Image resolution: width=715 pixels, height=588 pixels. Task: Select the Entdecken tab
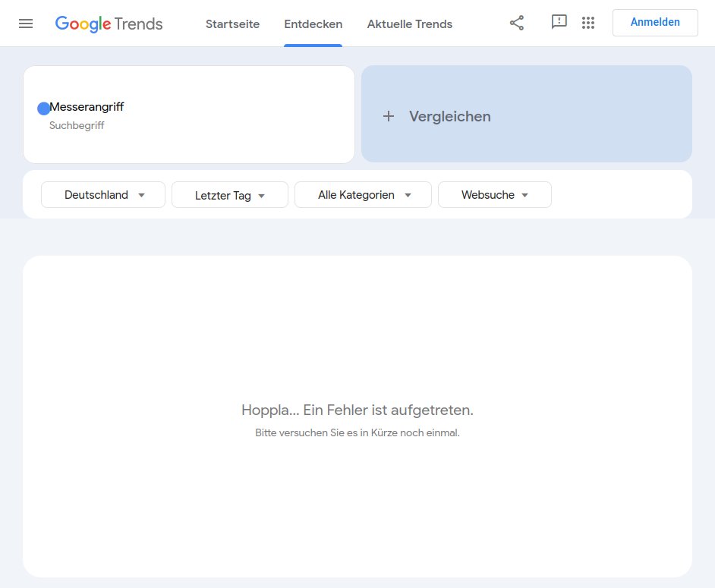click(x=313, y=24)
